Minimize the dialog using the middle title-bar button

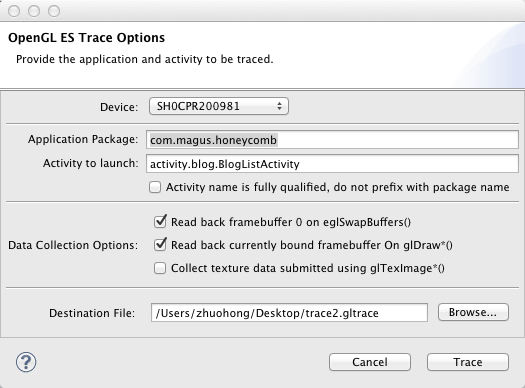(x=34, y=11)
